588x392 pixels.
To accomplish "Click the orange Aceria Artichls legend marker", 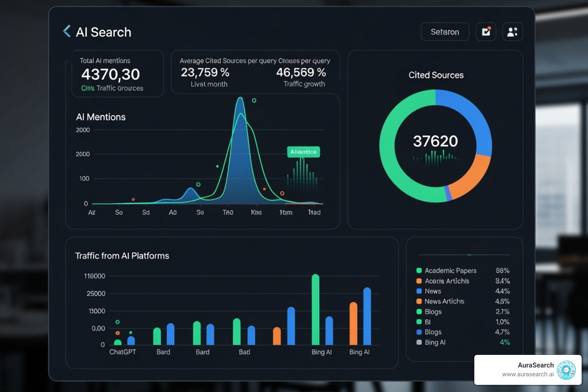I will pos(418,281).
